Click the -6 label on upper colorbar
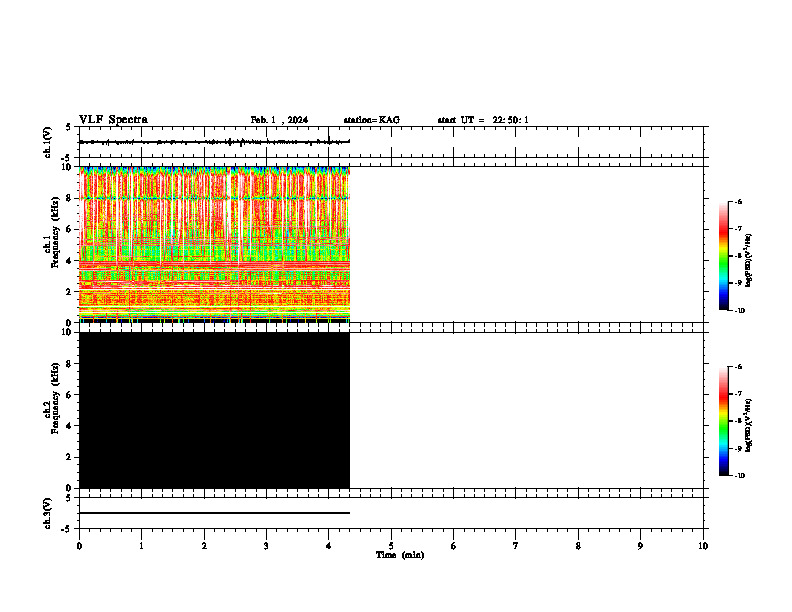The height and width of the screenshot is (612, 792). click(x=738, y=201)
